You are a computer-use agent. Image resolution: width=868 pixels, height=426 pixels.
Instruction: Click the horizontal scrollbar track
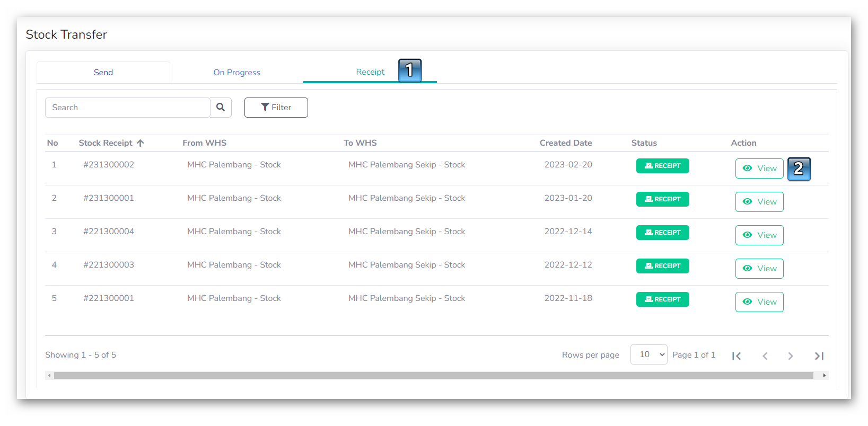pyautogui.click(x=433, y=375)
